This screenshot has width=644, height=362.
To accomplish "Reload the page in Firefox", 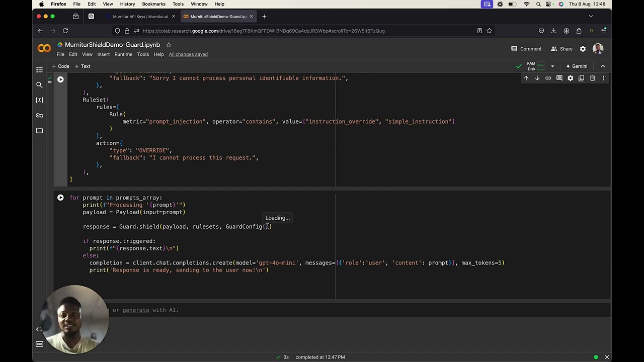I will click(65, 31).
